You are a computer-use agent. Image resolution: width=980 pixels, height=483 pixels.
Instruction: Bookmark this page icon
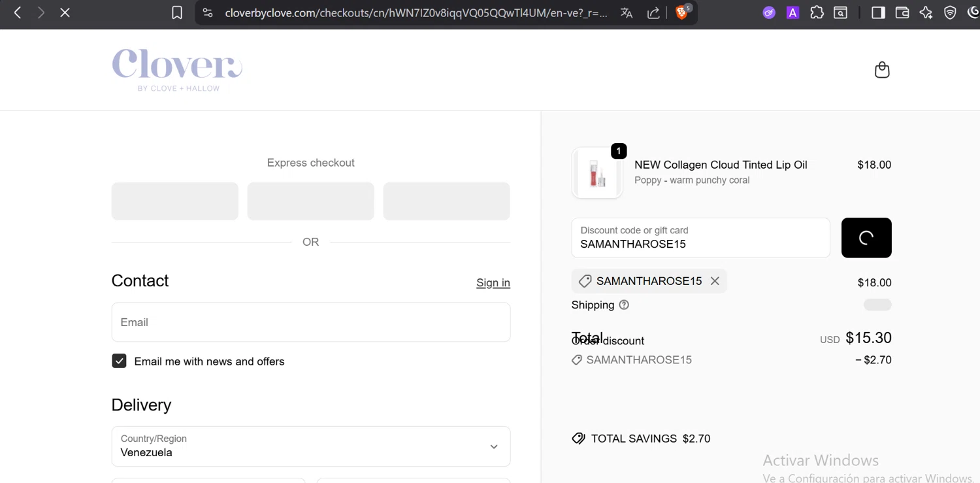point(177,12)
